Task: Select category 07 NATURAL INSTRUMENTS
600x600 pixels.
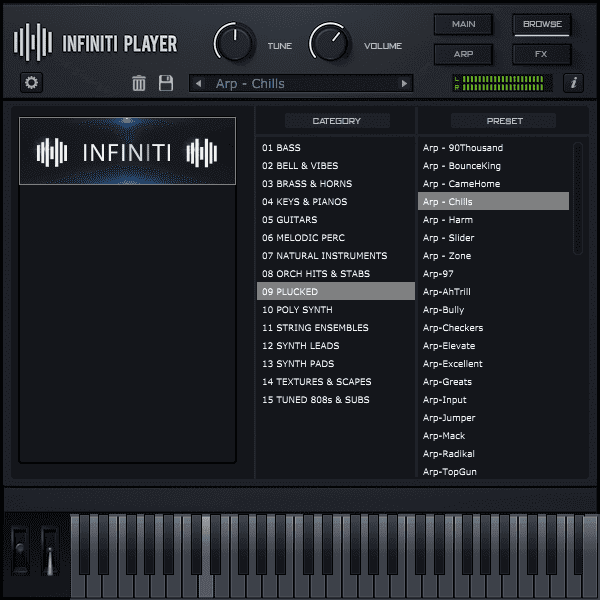Action: click(x=336, y=256)
